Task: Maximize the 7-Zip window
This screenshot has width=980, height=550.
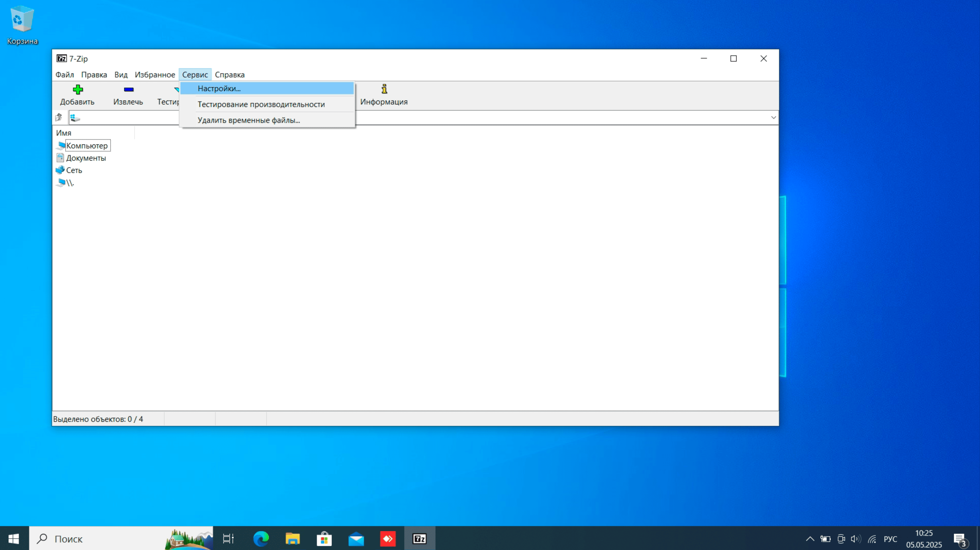Action: (x=734, y=59)
